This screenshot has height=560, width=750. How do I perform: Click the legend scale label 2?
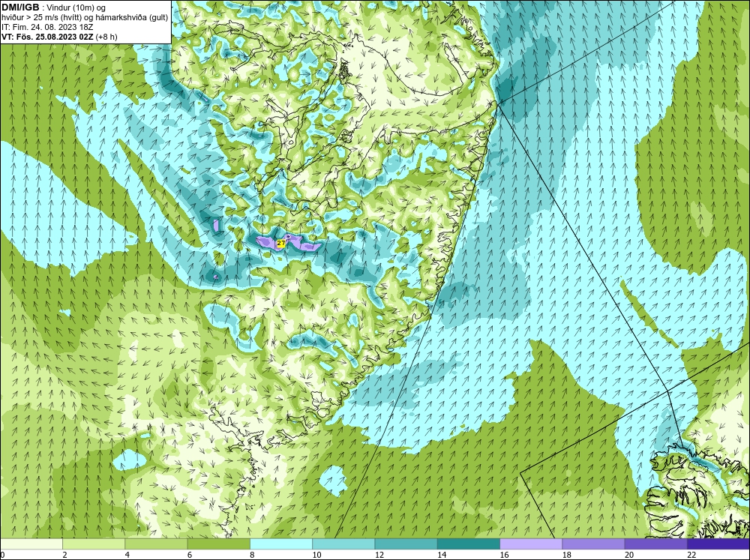coord(64,555)
